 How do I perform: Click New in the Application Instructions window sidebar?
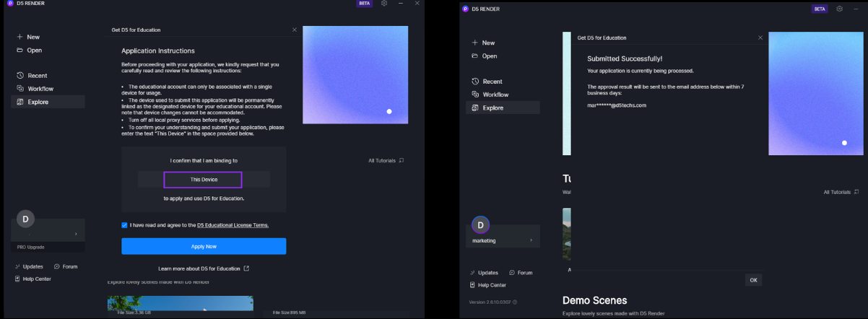pos(28,37)
